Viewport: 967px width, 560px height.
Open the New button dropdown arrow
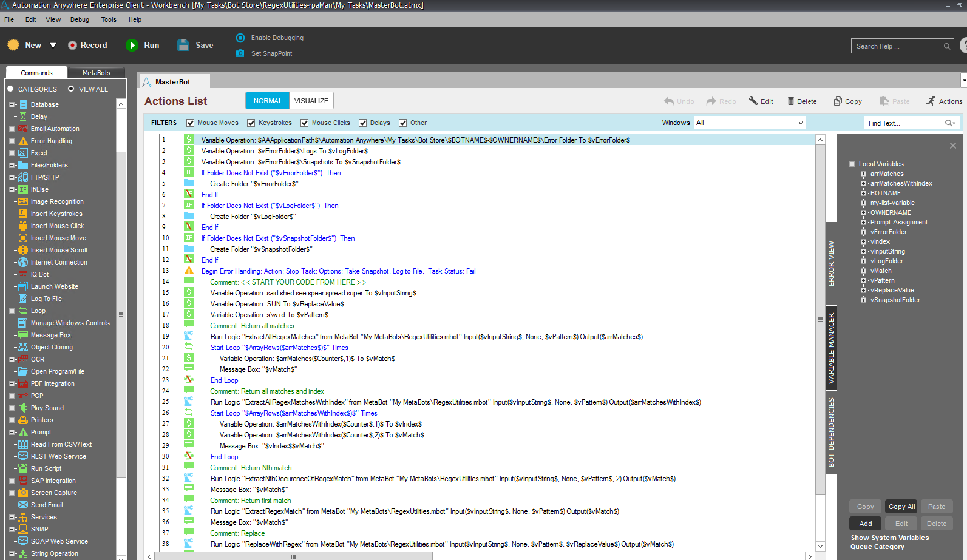53,45
